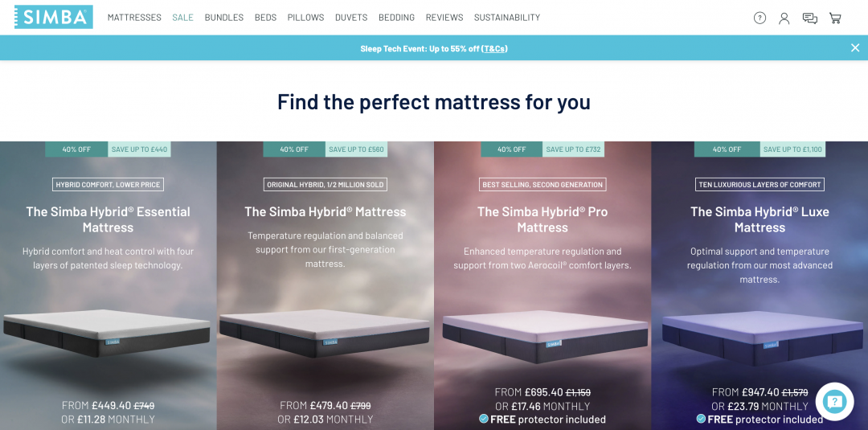Open The Simba Hybrid Luxe Mattress title
The width and height of the screenshot is (868, 430).
tap(759, 219)
